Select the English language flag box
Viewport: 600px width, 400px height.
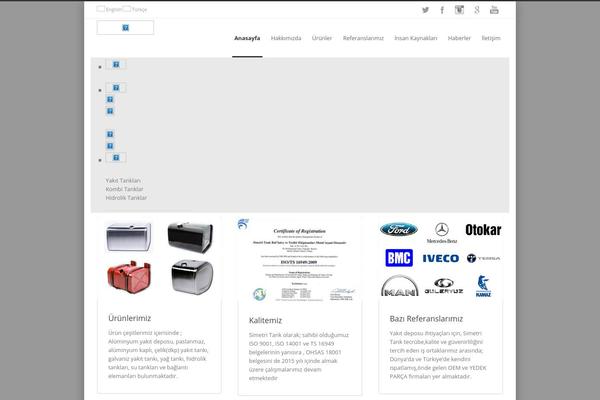point(101,9)
